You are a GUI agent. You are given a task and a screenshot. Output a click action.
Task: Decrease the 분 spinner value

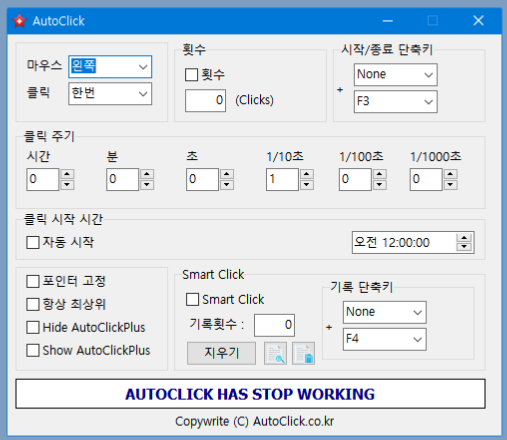(147, 185)
